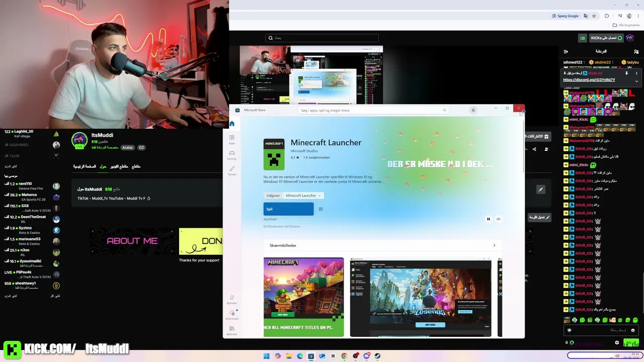
Task: Click the pencil edit icon on Kick page
Action: [x=540, y=190]
